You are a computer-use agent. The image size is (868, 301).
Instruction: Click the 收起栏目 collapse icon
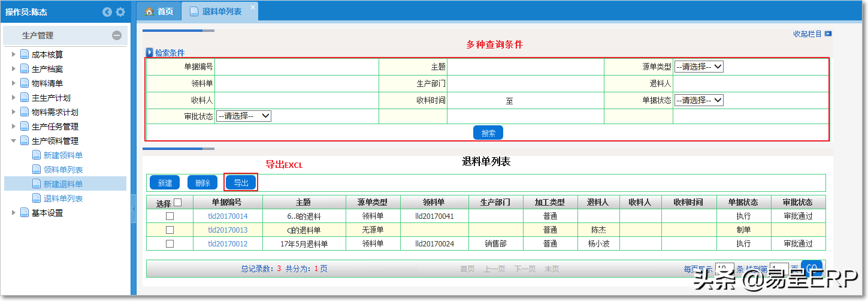[828, 34]
